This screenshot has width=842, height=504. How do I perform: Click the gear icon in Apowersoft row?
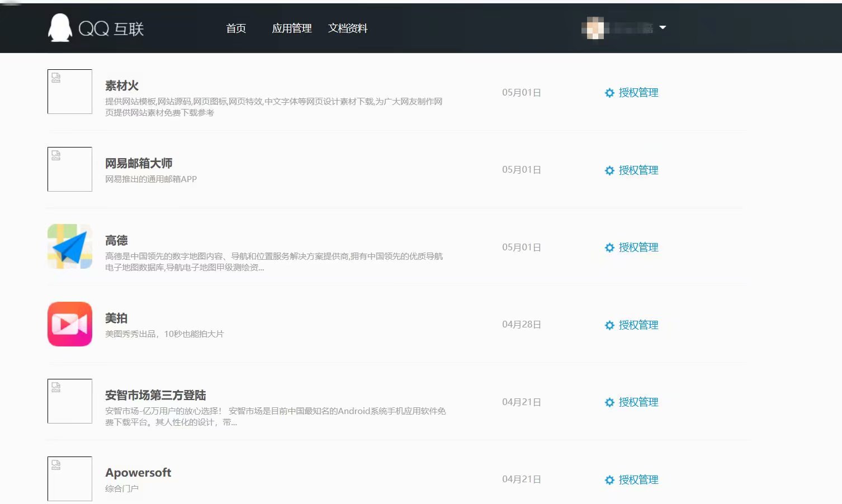[609, 480]
